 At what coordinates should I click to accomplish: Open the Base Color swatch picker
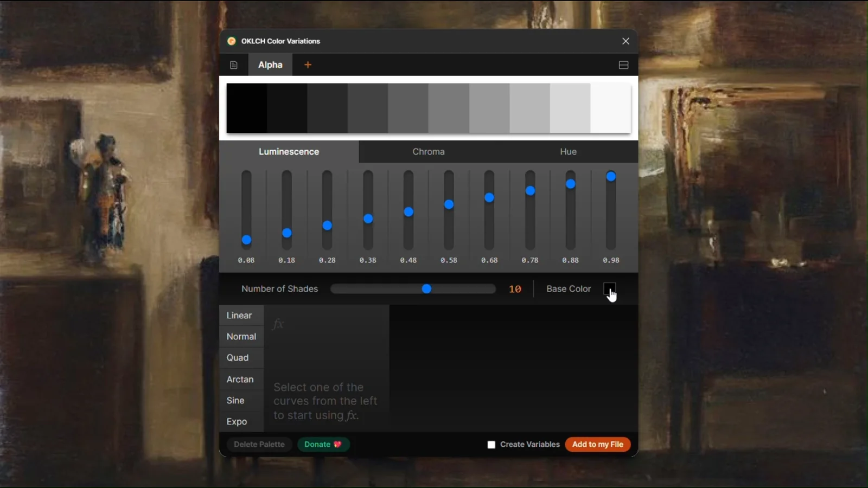(609, 289)
